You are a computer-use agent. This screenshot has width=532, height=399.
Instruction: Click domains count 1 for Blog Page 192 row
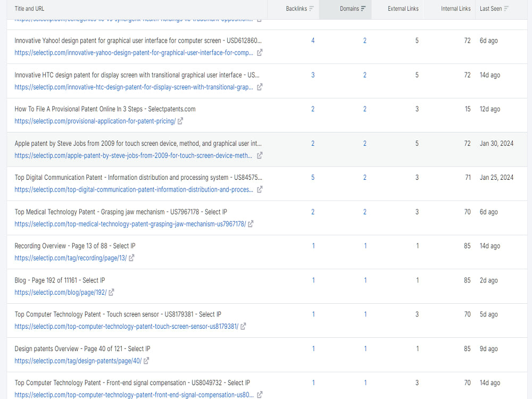point(365,280)
